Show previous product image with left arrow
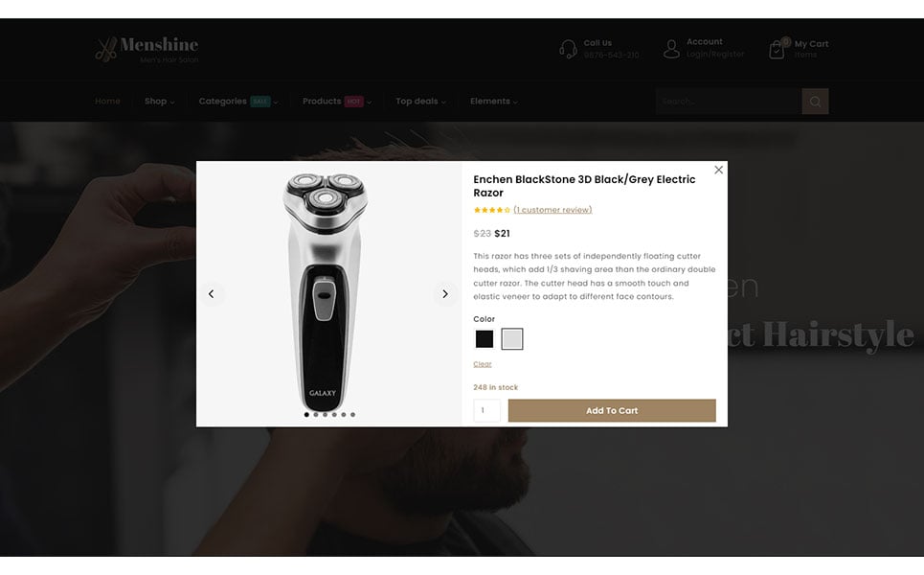 click(211, 293)
